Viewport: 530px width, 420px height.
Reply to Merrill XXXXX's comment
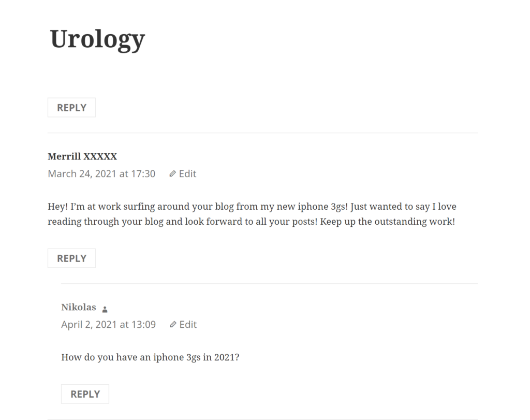click(71, 258)
